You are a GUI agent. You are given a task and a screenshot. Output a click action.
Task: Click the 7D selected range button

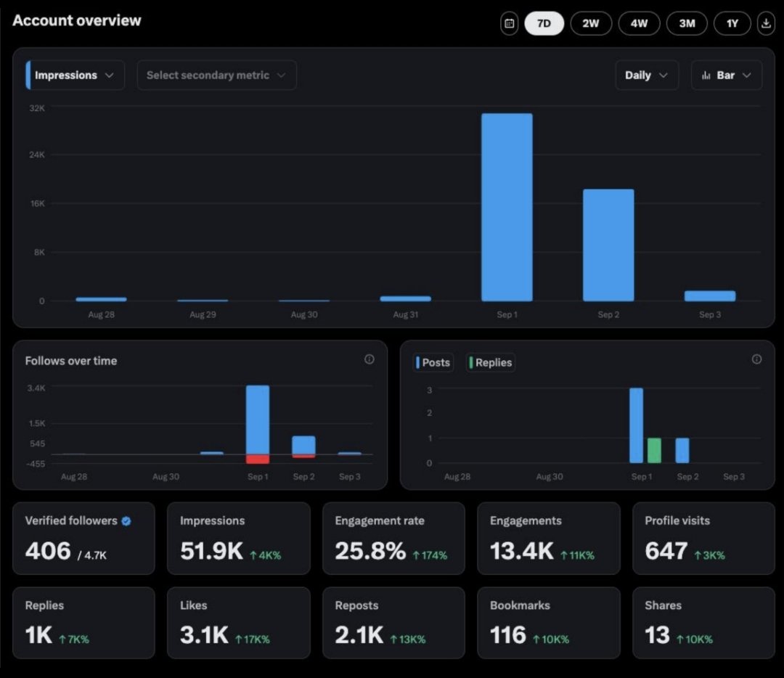(544, 23)
